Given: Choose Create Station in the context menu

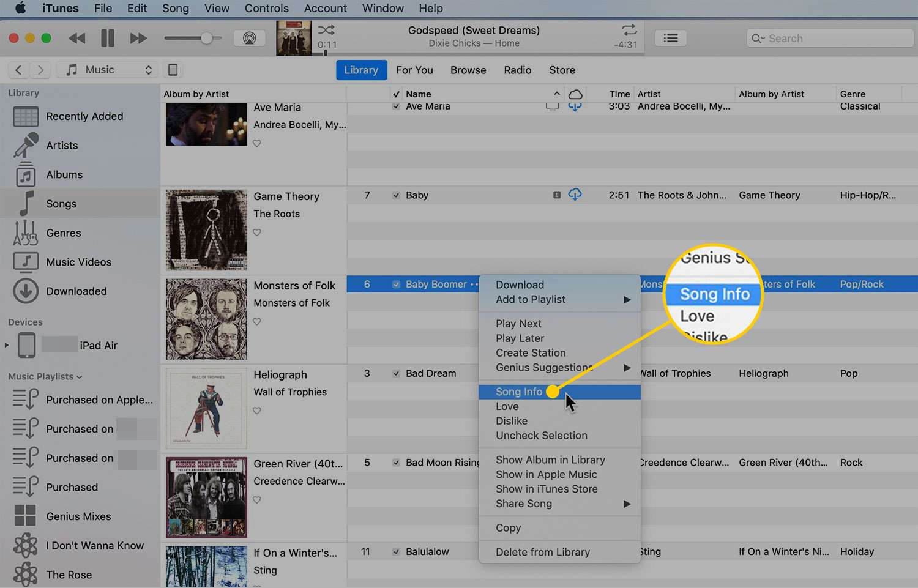Looking at the screenshot, I should (559, 353).
